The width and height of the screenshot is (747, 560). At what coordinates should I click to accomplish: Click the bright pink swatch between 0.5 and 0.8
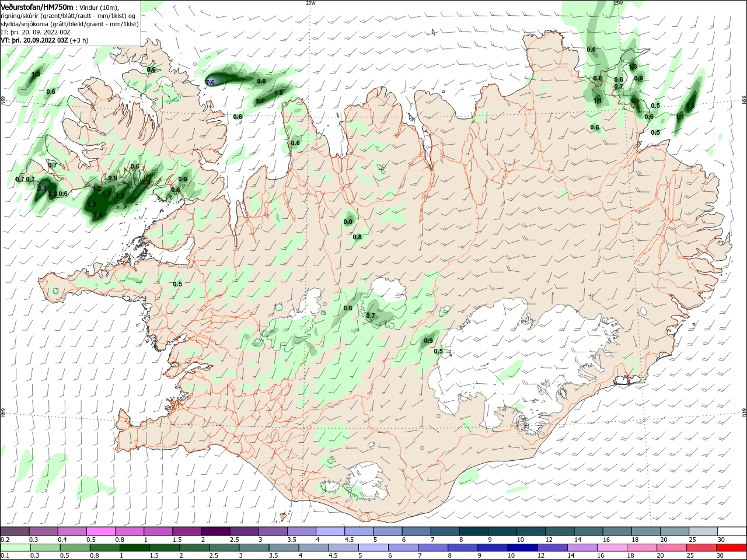[x=100, y=531]
